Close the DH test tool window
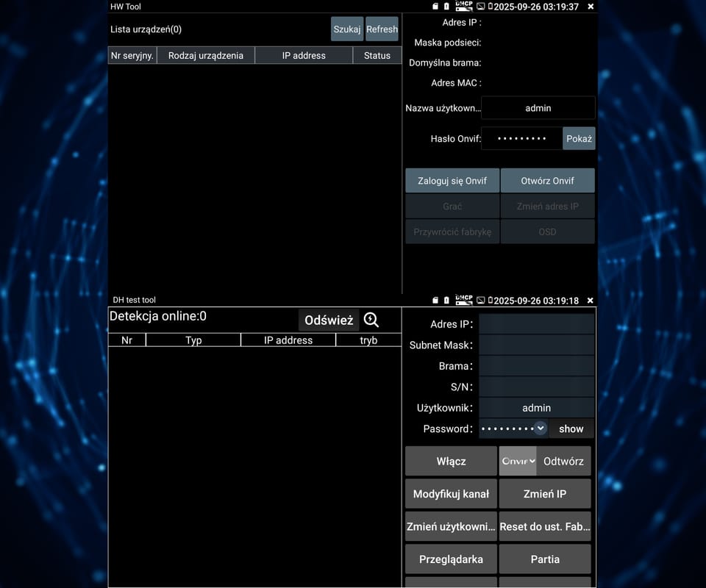The image size is (706, 588). 591,301
